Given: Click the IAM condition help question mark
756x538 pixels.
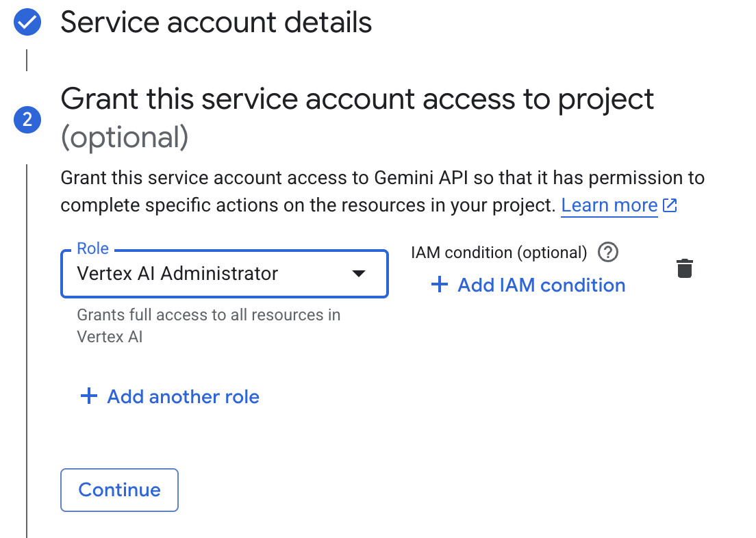Looking at the screenshot, I should click(607, 253).
